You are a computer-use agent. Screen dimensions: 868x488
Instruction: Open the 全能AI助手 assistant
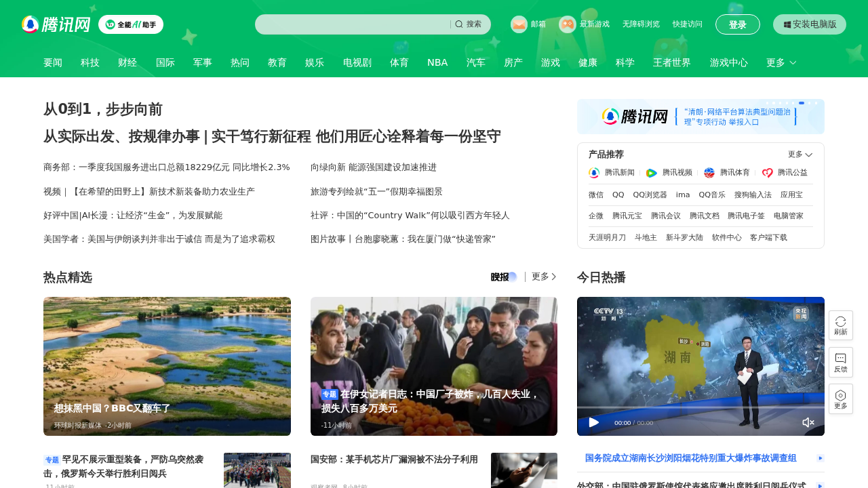point(131,24)
